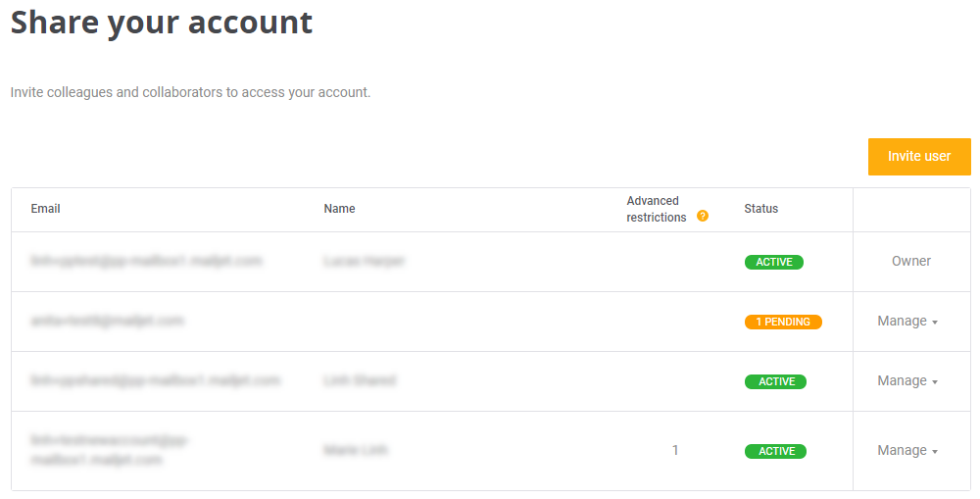Viewport: 980px width, 499px height.
Task: Expand Manage menu in the third row
Action: (x=907, y=381)
